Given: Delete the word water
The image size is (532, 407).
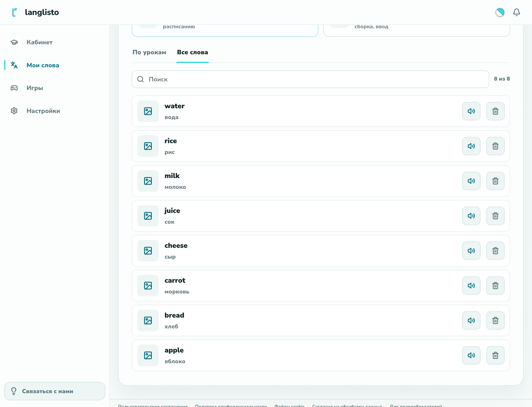Looking at the screenshot, I should (495, 111).
